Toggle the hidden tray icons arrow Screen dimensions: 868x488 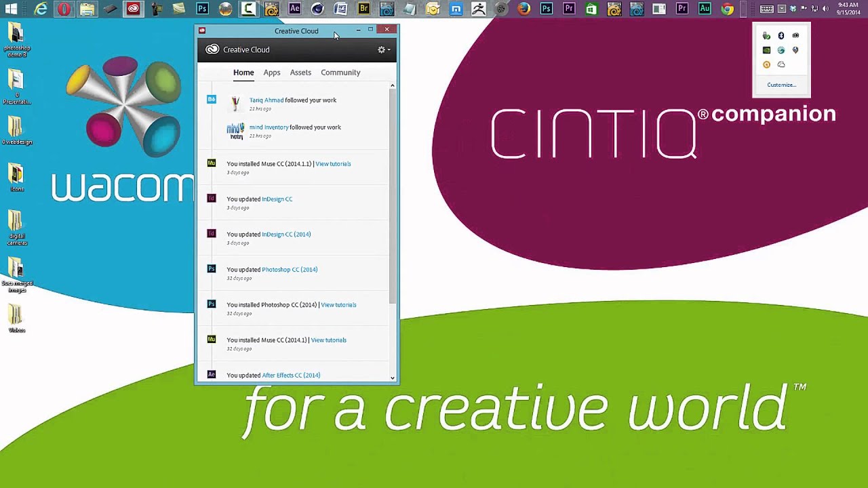[x=782, y=9]
